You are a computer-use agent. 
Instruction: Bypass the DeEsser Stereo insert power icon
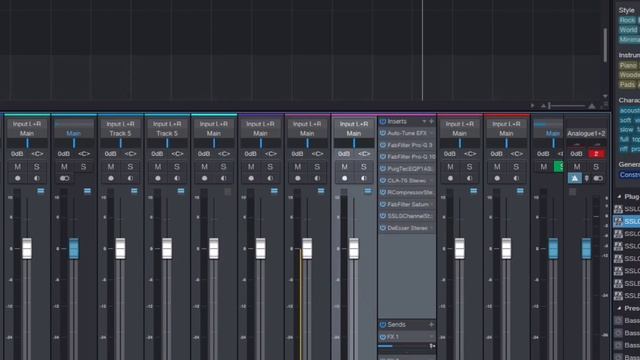click(x=383, y=228)
